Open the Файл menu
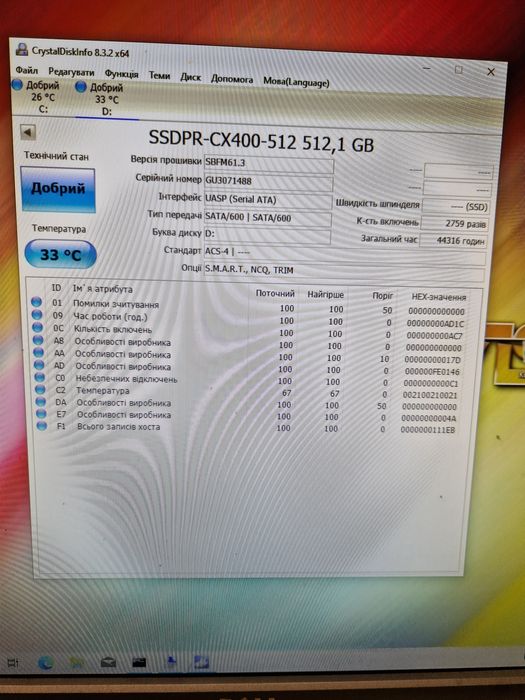 27,70
